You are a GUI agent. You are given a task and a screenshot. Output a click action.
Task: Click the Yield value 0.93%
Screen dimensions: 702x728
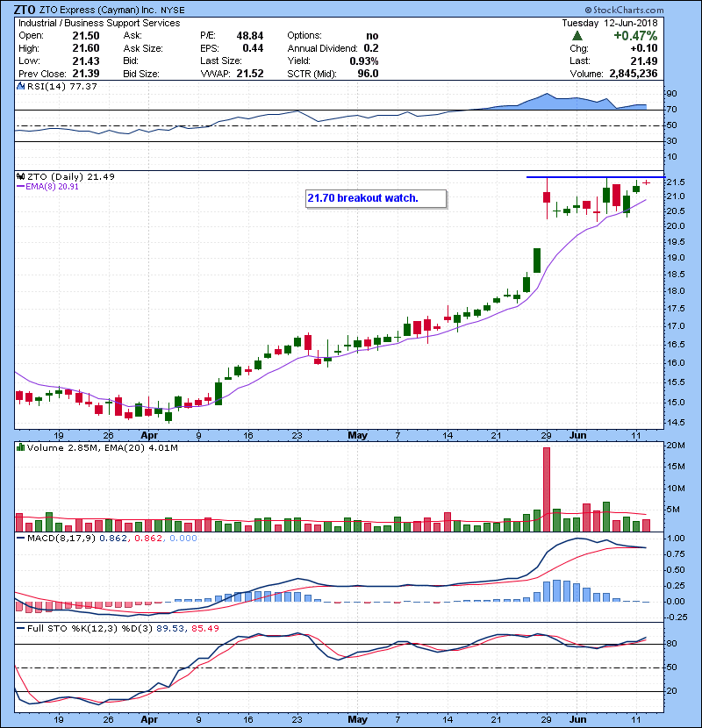point(364,61)
